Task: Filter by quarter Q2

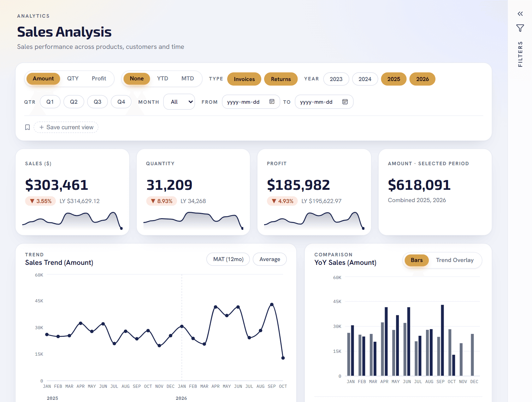Action: click(74, 102)
